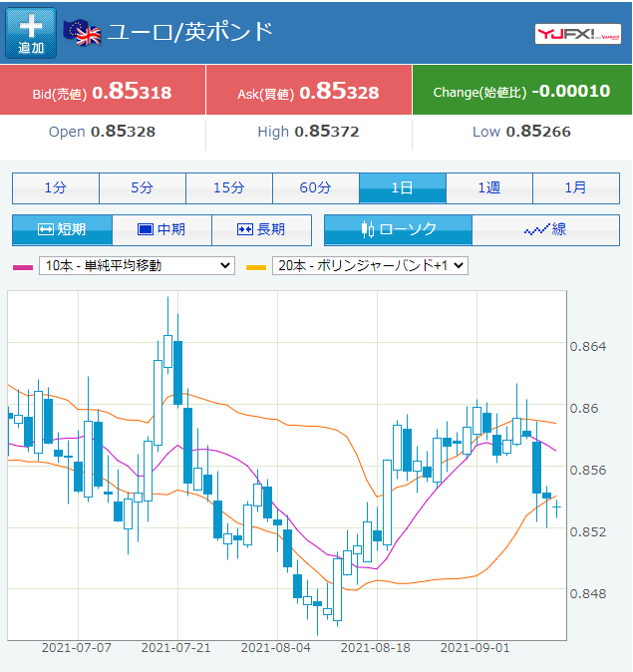The height and width of the screenshot is (672, 633).
Task: Switch to the 60分 timeframe
Action: pyautogui.click(x=316, y=188)
